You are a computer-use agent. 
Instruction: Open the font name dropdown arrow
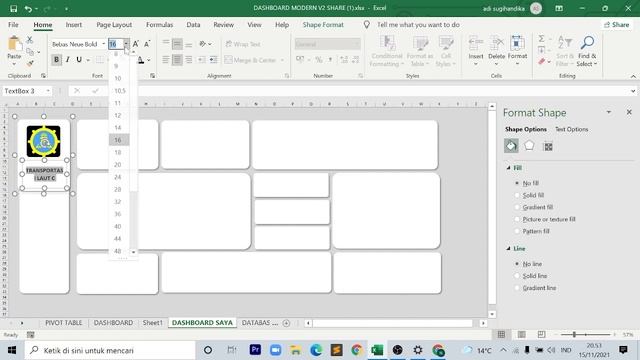coord(104,44)
